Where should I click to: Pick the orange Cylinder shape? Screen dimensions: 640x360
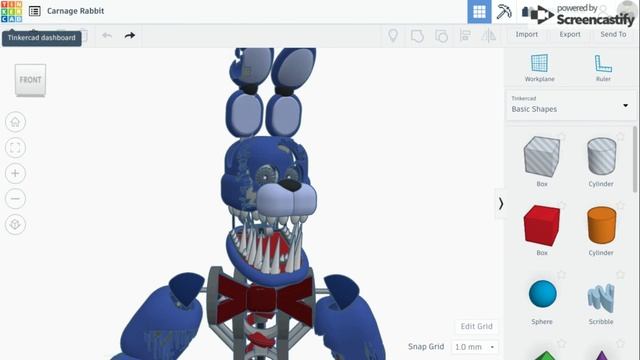coord(601,225)
